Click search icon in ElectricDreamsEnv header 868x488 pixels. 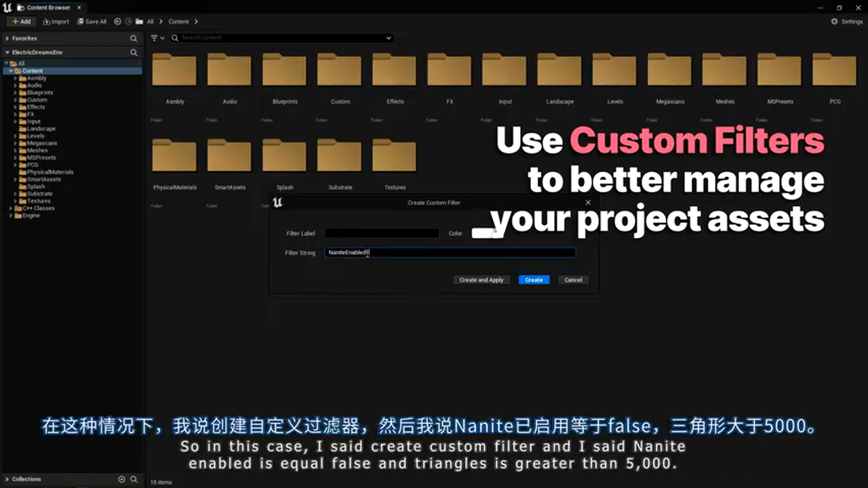pyautogui.click(x=134, y=52)
